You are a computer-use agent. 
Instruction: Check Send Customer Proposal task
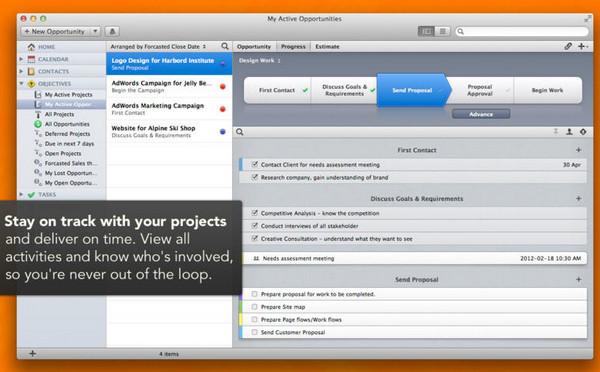click(x=254, y=332)
